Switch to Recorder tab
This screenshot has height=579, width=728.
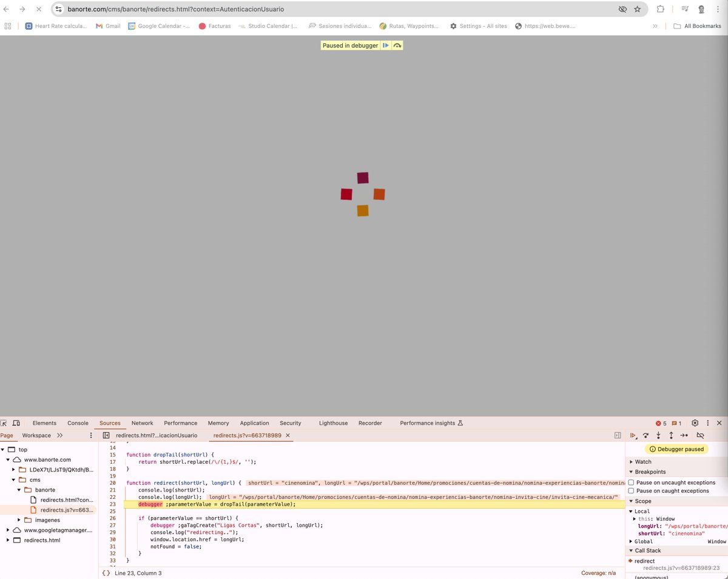click(370, 423)
